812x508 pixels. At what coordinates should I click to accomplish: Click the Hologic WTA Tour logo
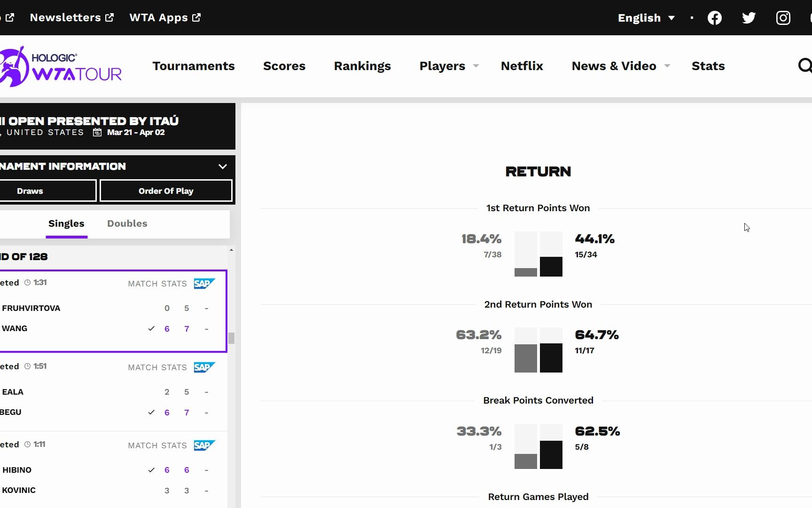(x=61, y=66)
